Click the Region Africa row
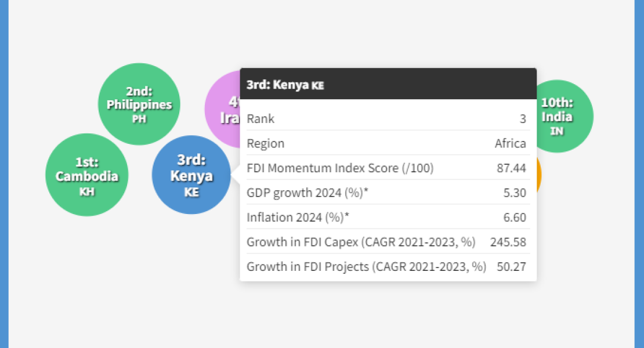 click(x=388, y=143)
